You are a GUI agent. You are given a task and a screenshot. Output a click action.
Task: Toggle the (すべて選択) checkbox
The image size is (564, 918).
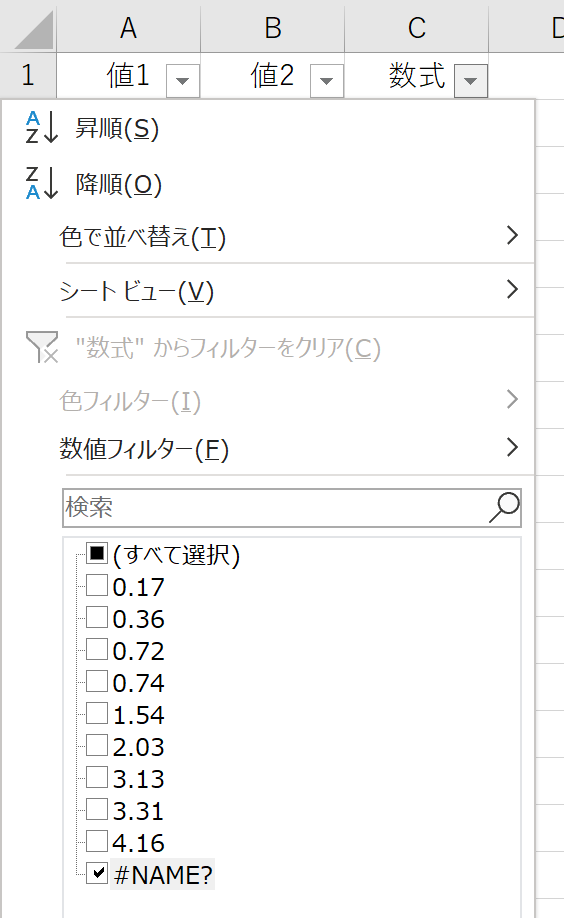point(97,553)
